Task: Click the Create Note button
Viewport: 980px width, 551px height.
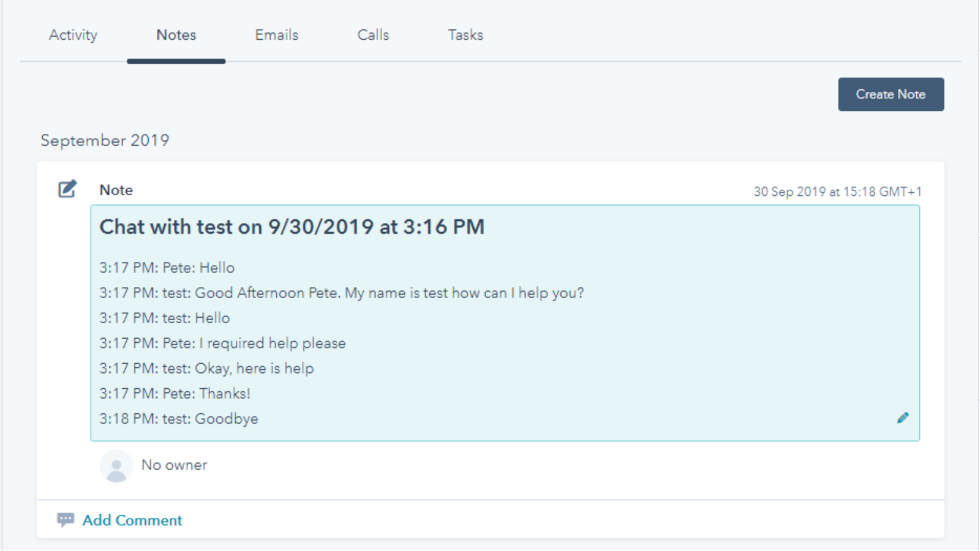Action: (x=890, y=94)
